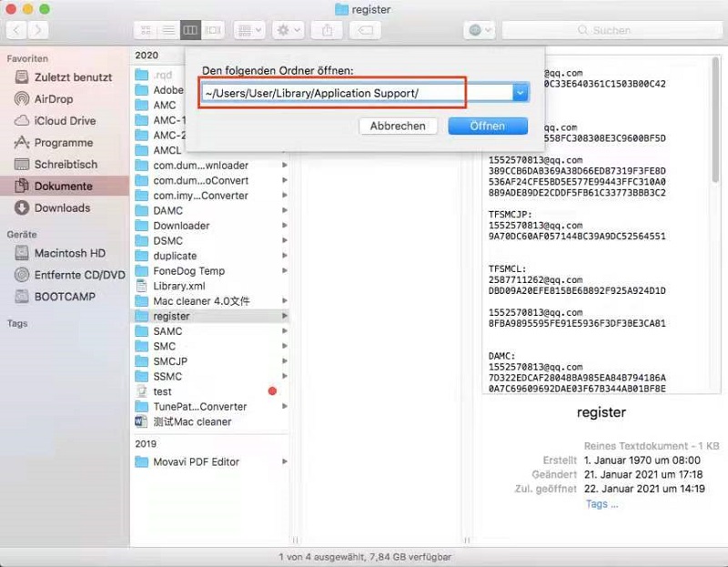
Task: Open Programme in sidebar
Action: click(54, 143)
